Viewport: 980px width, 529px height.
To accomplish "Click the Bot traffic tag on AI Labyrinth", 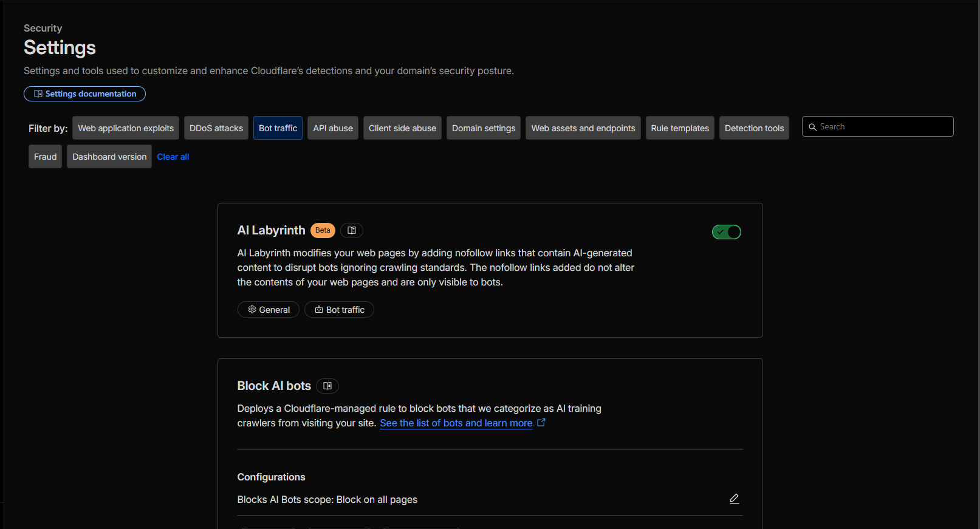I will [339, 310].
